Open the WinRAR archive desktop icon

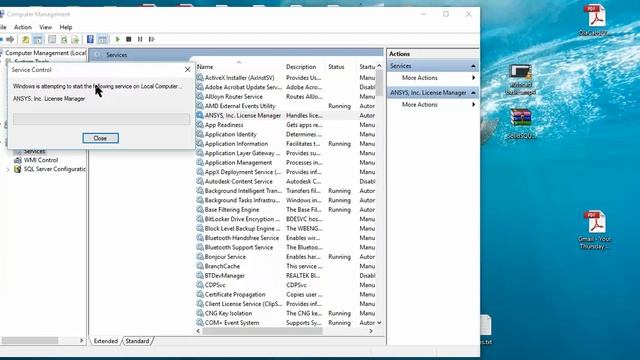[521, 124]
